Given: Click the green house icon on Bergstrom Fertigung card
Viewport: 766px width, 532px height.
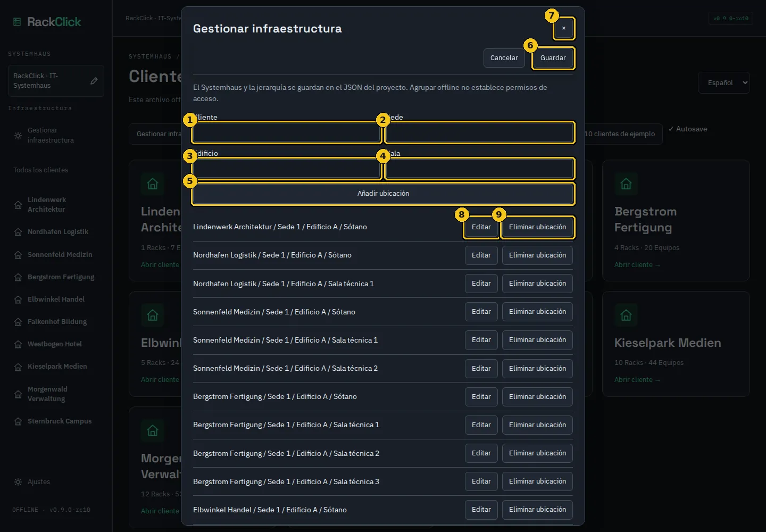Looking at the screenshot, I should point(626,184).
